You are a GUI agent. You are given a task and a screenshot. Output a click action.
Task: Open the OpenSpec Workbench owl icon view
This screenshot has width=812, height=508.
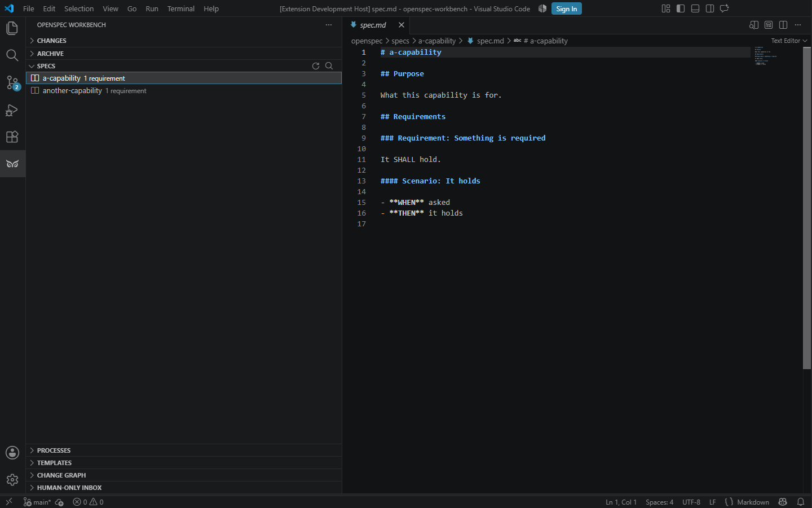click(x=12, y=164)
